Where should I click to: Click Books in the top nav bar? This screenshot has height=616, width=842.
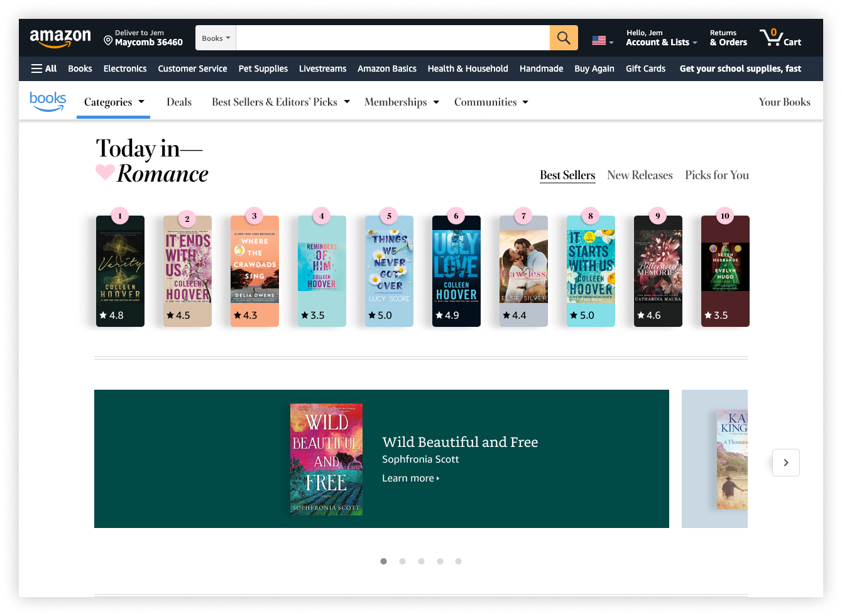coord(80,69)
